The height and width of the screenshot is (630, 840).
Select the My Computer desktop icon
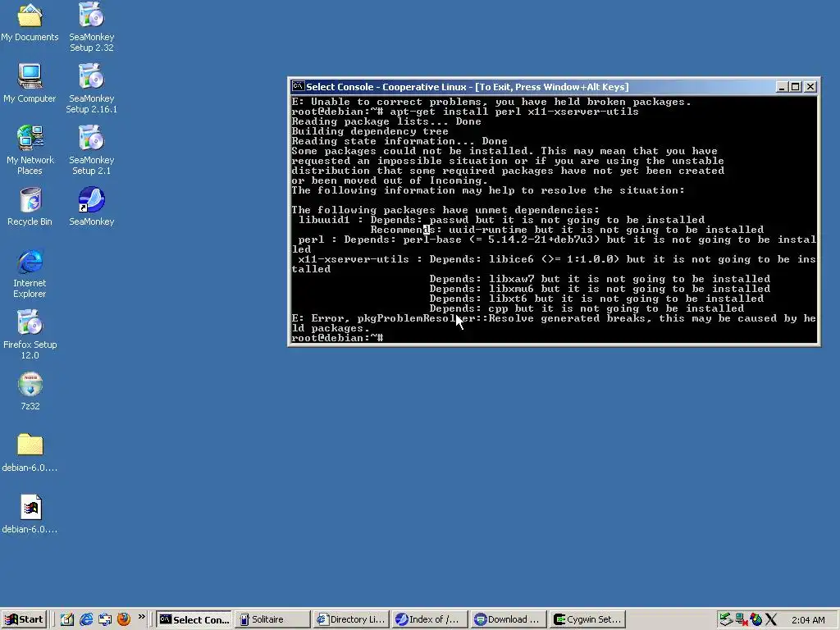[x=30, y=84]
